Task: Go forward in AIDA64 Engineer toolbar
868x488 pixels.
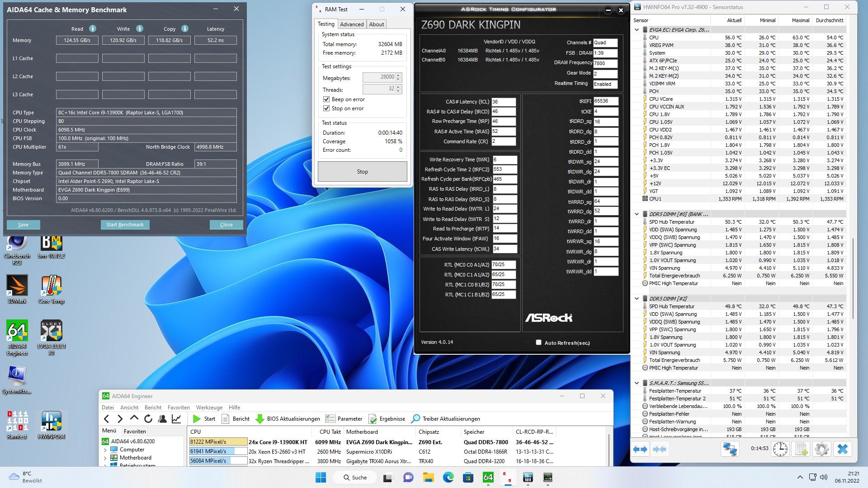Action: (x=120, y=419)
